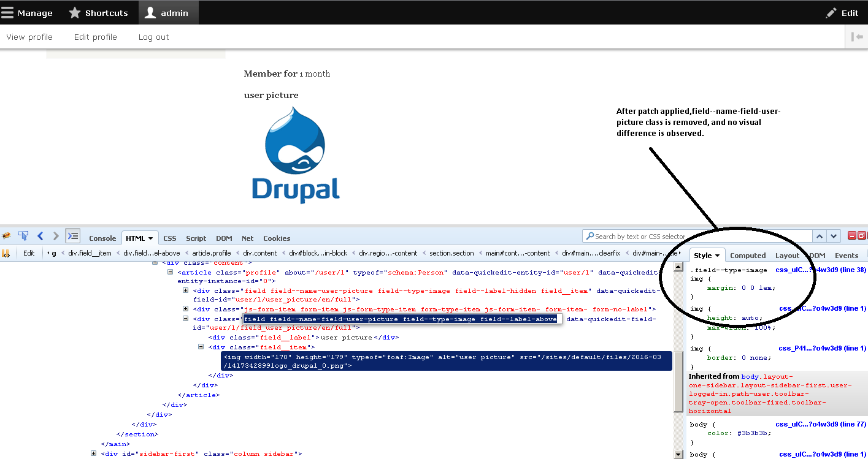
Task: Switch to the Net panel tab
Action: tap(247, 238)
